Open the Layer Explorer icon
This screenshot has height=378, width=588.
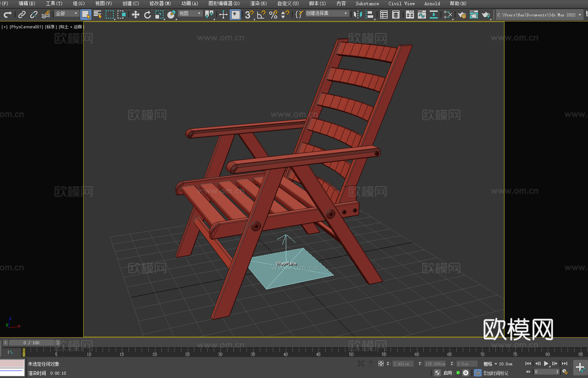(396, 14)
